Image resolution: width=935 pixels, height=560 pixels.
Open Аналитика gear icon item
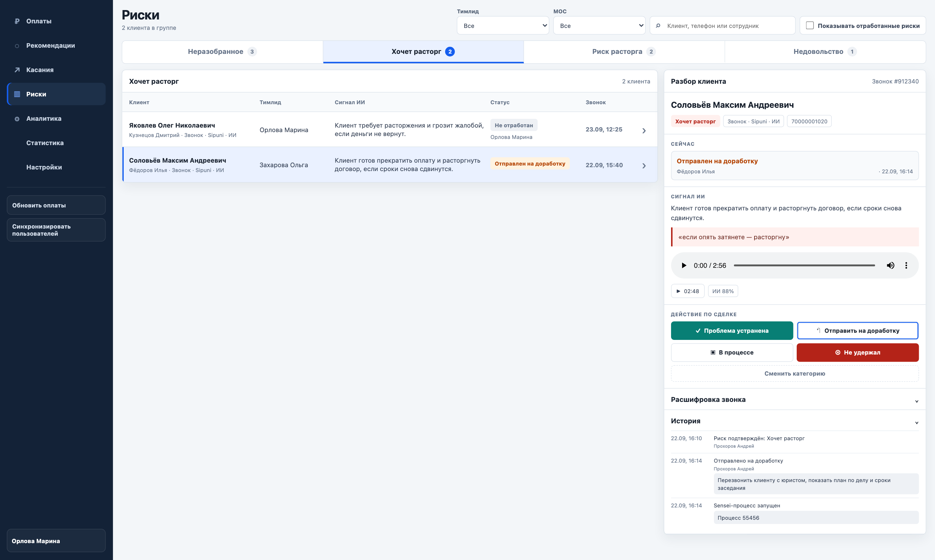pos(17,118)
